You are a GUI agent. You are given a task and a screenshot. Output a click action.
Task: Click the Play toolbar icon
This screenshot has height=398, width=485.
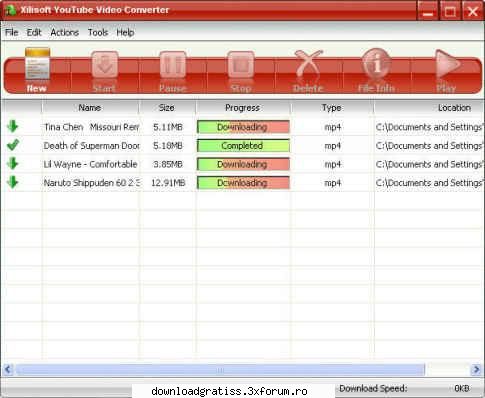pos(447,64)
